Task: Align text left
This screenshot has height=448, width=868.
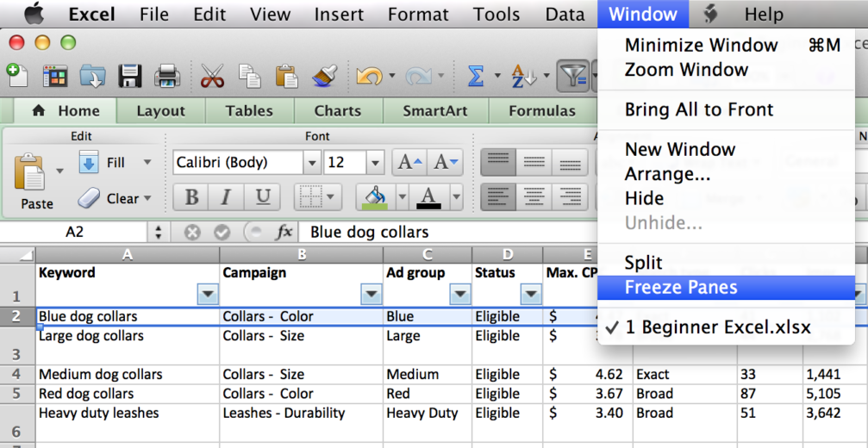Action: 498,197
